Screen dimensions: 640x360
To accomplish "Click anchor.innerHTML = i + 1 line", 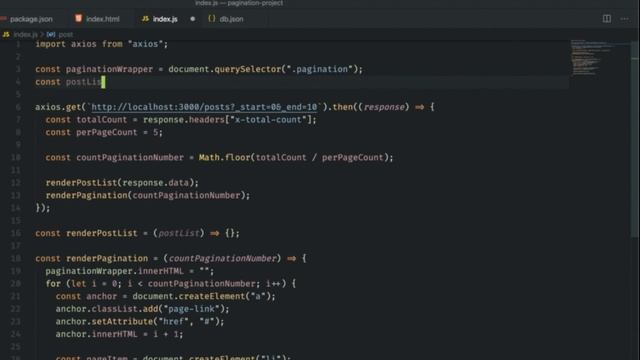I will click(x=120, y=334).
